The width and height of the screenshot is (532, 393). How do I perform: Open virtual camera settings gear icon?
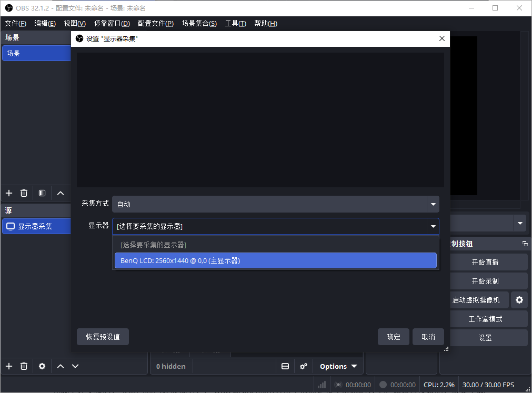[x=519, y=300]
